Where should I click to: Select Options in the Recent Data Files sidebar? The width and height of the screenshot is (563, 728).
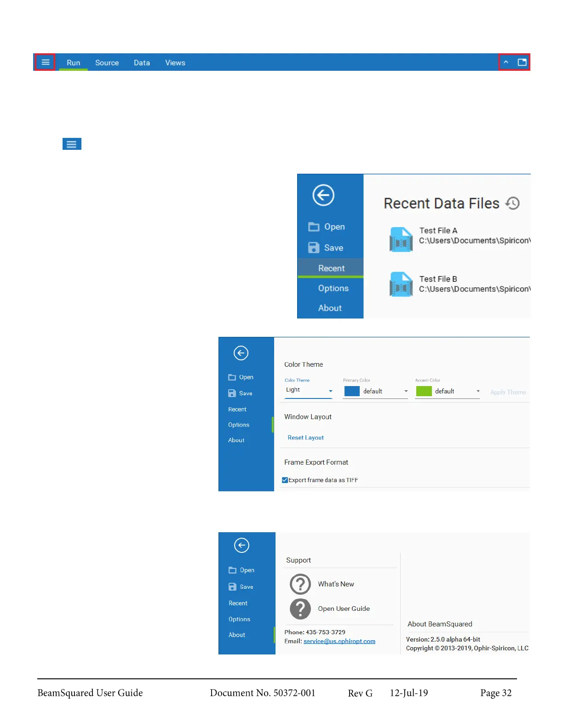[x=333, y=288]
